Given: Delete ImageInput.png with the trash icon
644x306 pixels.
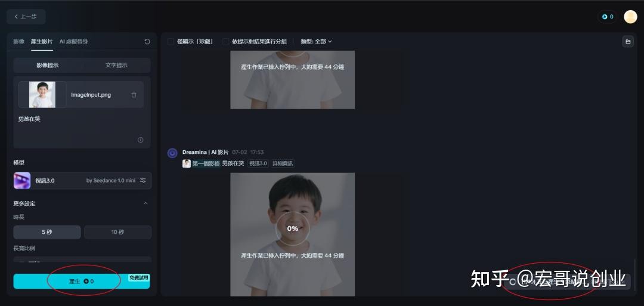Looking at the screenshot, I should [134, 95].
